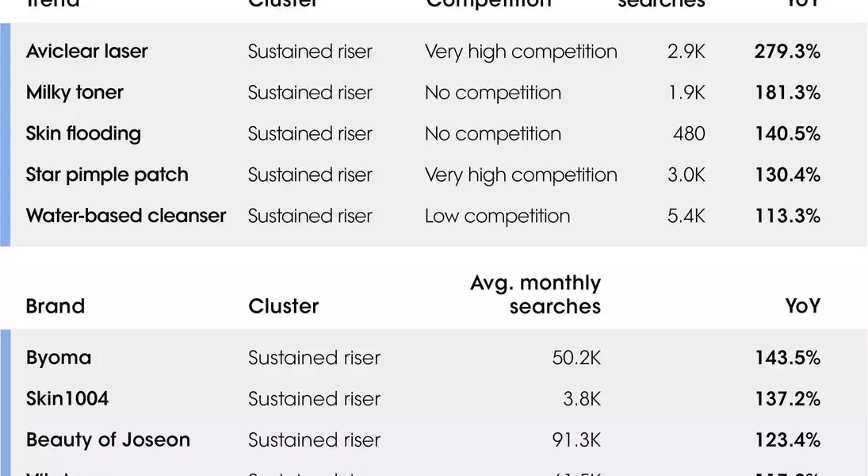Click Very high competition for Aviclear laser
This screenshot has height=476, width=868.
[x=521, y=52]
